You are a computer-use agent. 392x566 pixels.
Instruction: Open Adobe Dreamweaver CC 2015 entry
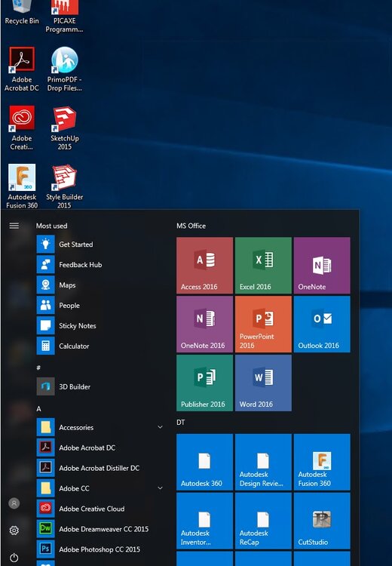(100, 529)
